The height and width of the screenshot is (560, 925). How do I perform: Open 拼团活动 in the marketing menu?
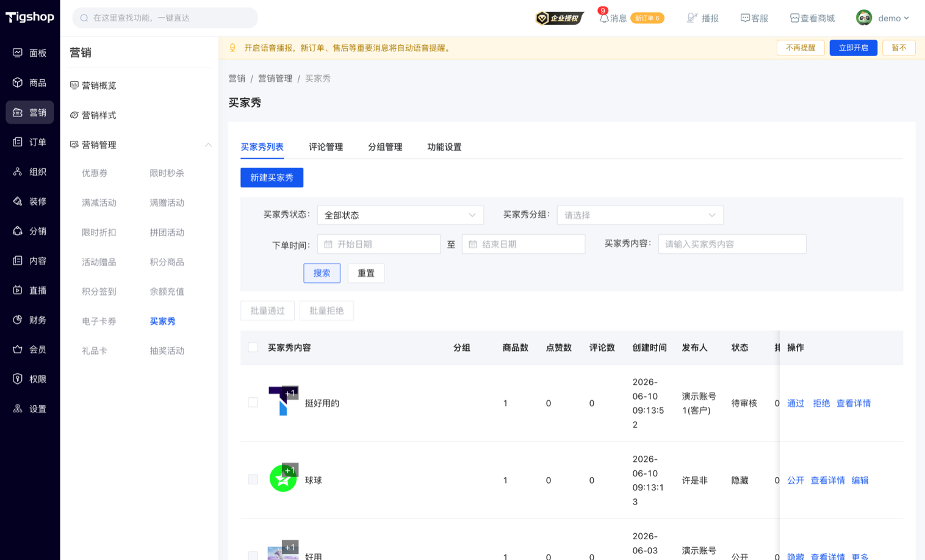coord(167,232)
